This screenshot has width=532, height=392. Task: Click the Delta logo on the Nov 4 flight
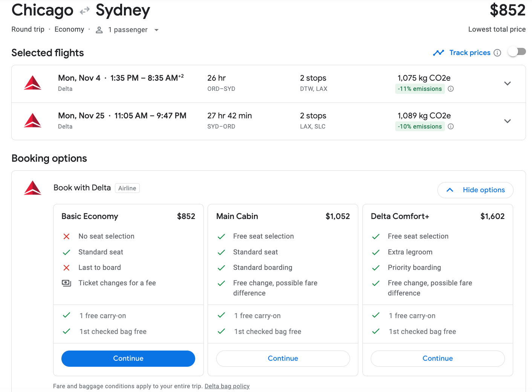coord(33,83)
